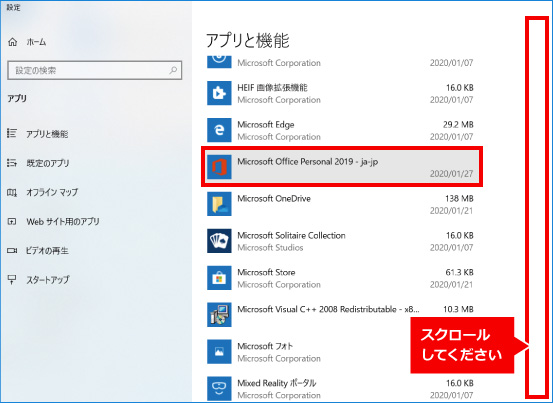Screen dimensions: 553x403
Task: Open ビデオの再生 menu entry
Action: click(47, 251)
